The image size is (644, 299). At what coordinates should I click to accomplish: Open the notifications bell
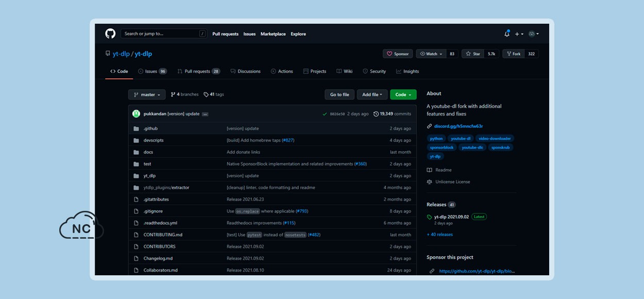(507, 34)
